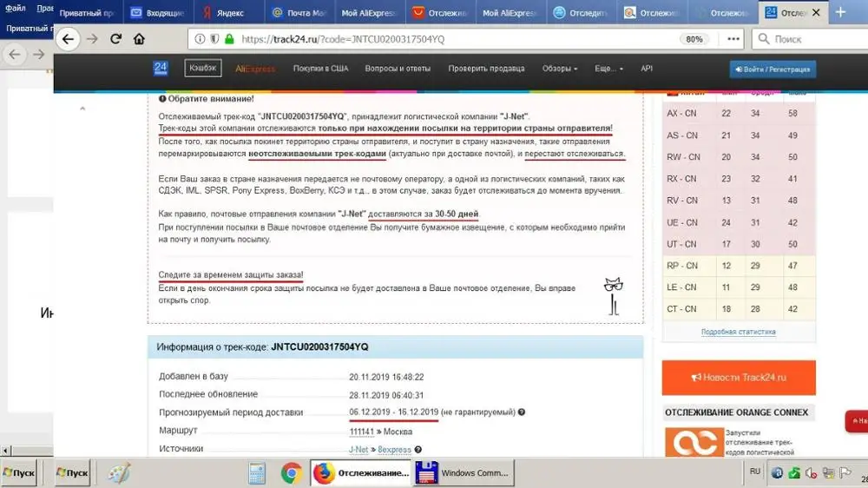868x488 pixels.
Task: Open the 'Подробная статистика' link
Action: click(x=738, y=332)
